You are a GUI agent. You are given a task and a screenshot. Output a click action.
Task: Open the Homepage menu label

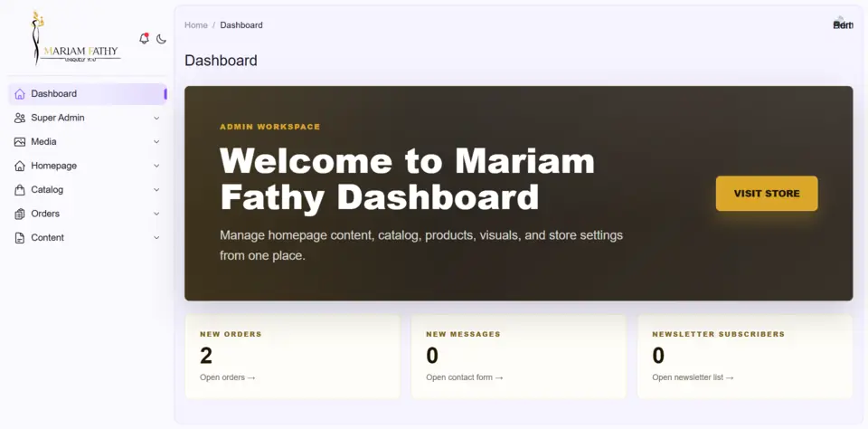click(53, 166)
